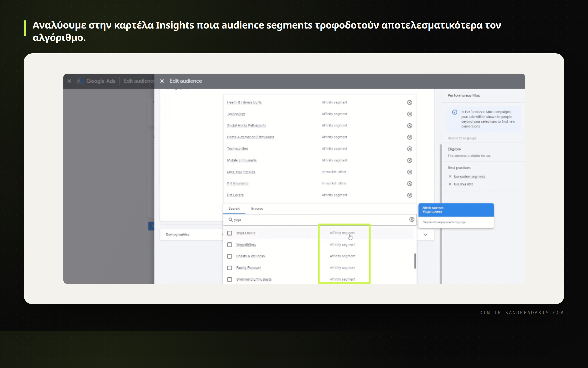Remove the Pet Lovers segment
The image size is (588, 368).
click(x=409, y=195)
